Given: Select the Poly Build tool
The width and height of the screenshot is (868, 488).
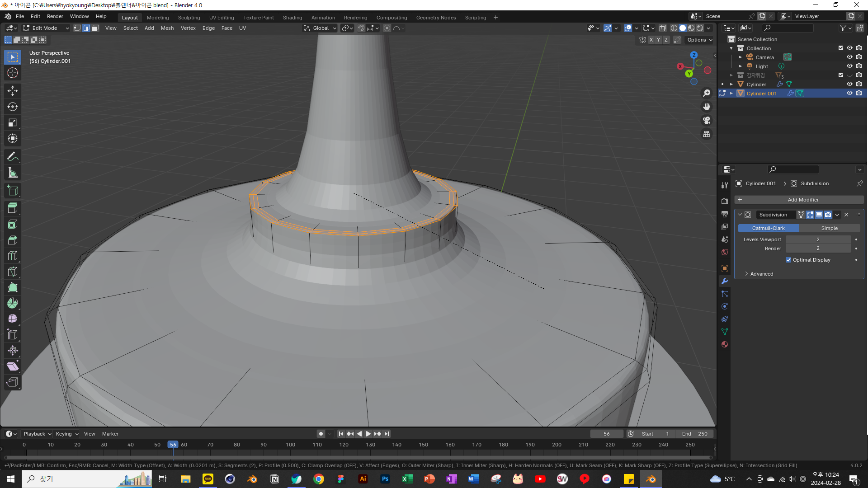Looking at the screenshot, I should [x=13, y=287].
